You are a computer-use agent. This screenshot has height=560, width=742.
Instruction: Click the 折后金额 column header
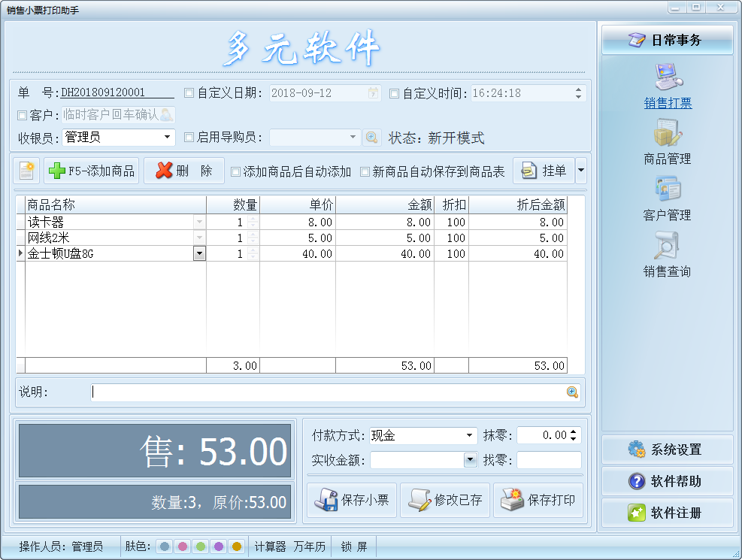tap(518, 204)
